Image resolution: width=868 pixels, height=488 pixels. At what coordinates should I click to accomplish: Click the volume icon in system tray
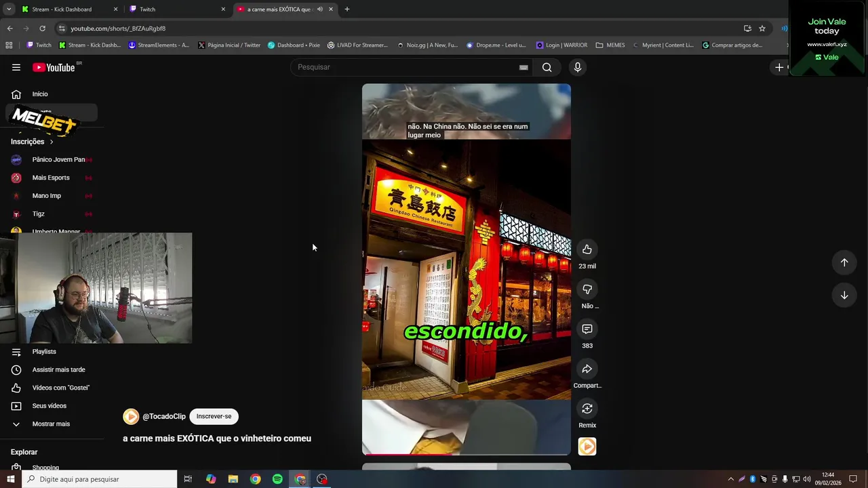tap(806, 479)
